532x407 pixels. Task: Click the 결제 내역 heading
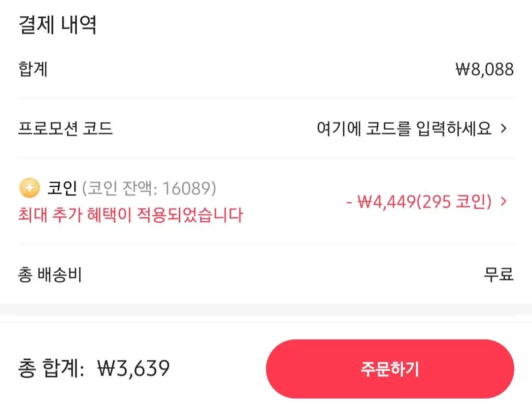click(57, 25)
